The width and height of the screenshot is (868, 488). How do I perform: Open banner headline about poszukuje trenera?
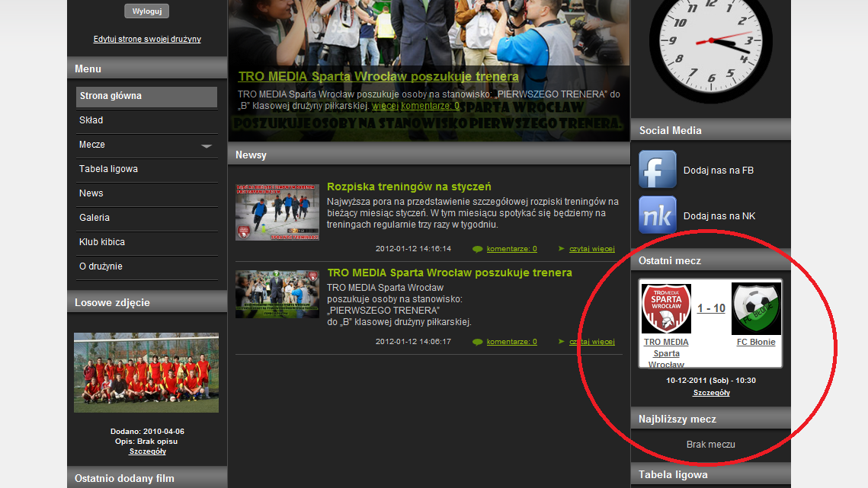pos(378,76)
